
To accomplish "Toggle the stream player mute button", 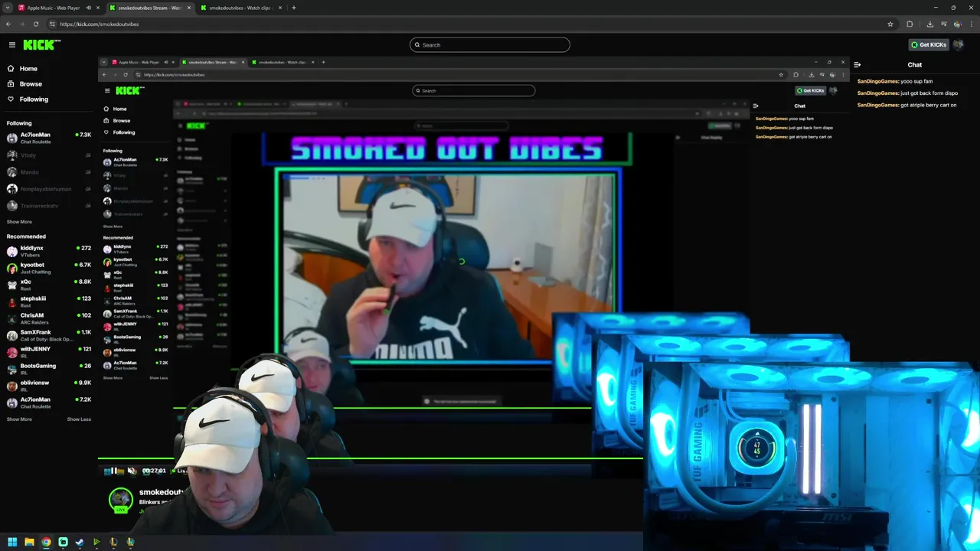I will [x=132, y=471].
